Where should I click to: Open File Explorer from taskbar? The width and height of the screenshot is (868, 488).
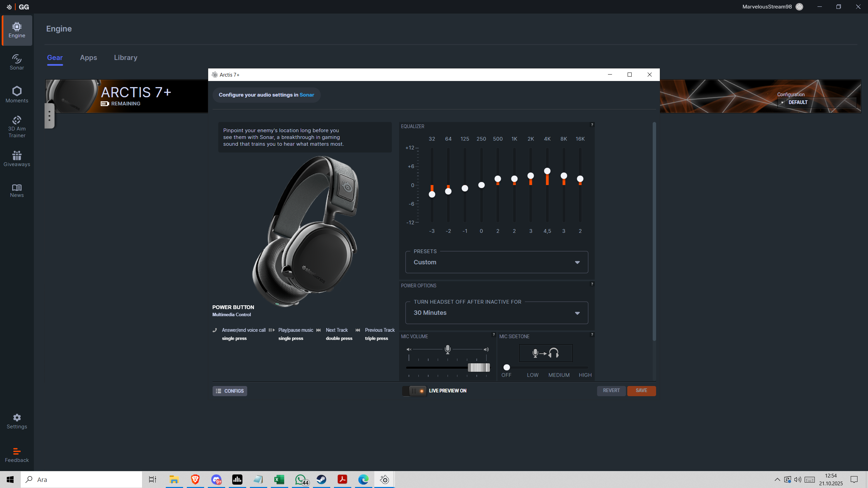(174, 480)
